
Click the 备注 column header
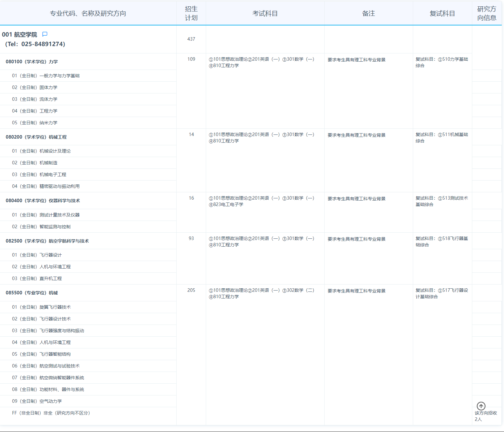368,13
